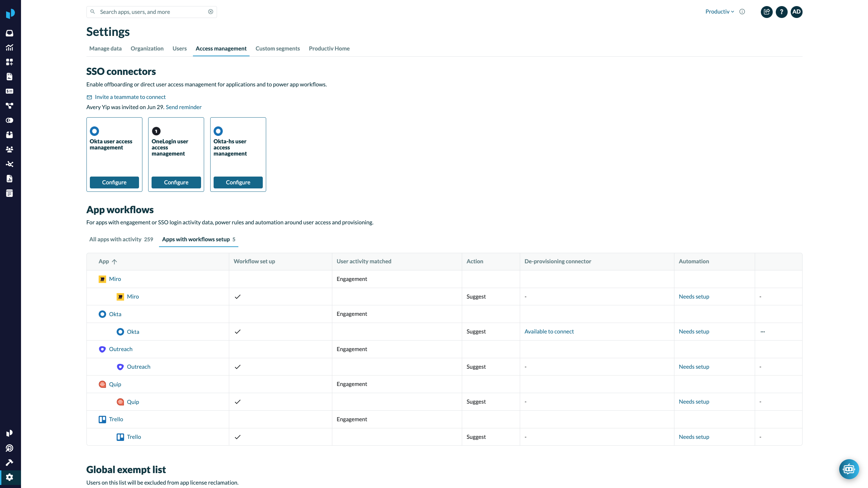Click the settings gear icon in sidebar
The width and height of the screenshot is (868, 488).
[9, 477]
